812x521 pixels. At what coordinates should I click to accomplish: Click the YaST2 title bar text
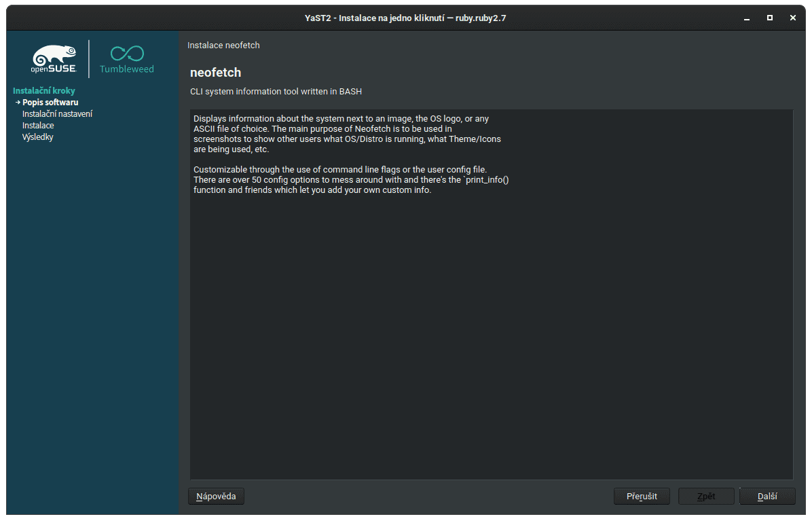[406, 18]
